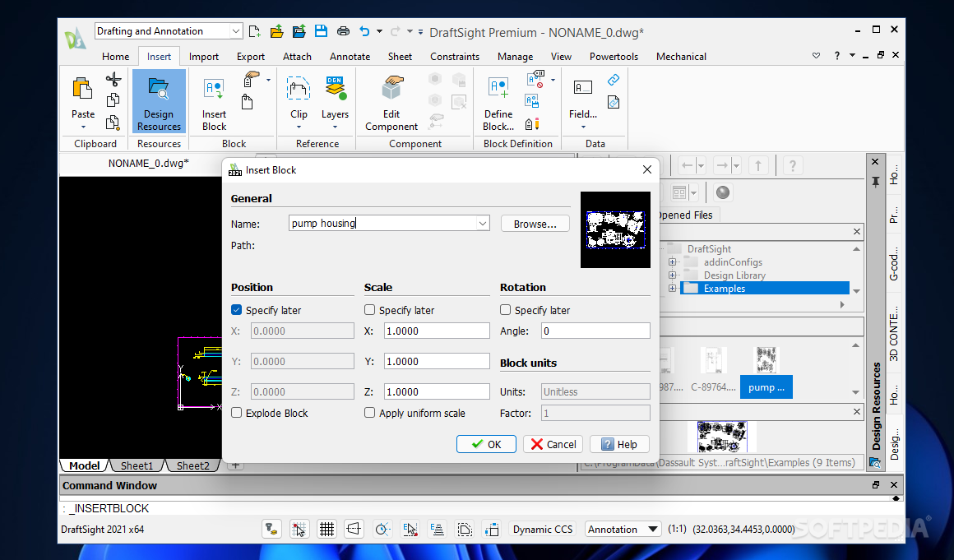Toggle Ortho mode in status bar
Viewport: 954px width, 560px height.
(x=354, y=529)
